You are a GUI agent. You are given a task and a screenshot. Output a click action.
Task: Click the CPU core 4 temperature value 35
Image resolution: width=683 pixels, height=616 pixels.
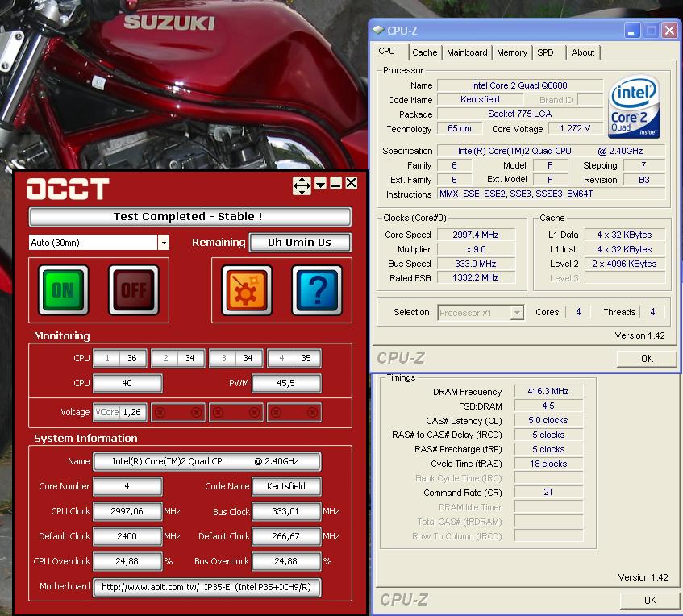306,358
